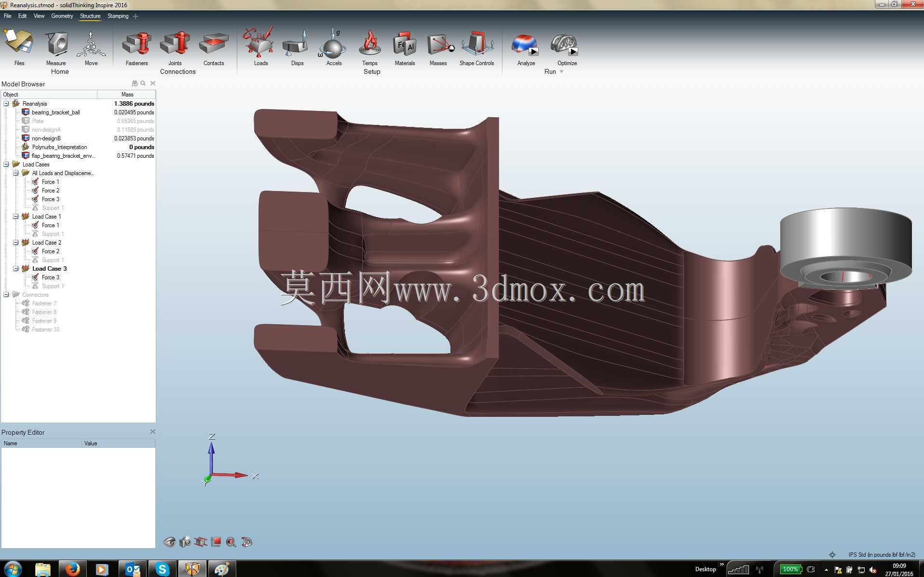Select Fastener 10 in Connectors
Screen dimensions: 924x577
46,330
